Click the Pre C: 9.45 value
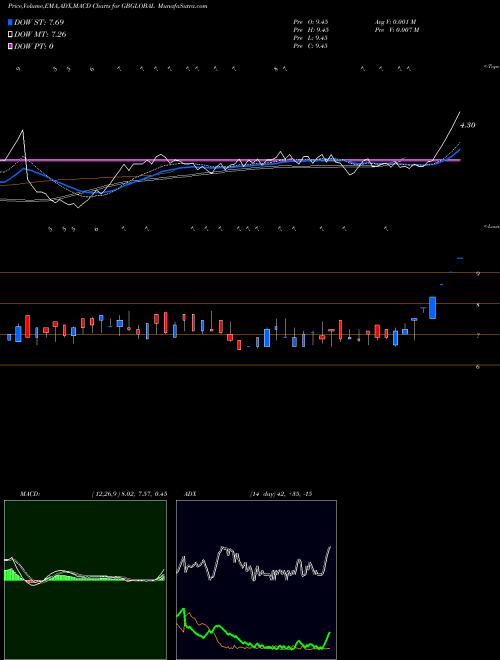 311,46
